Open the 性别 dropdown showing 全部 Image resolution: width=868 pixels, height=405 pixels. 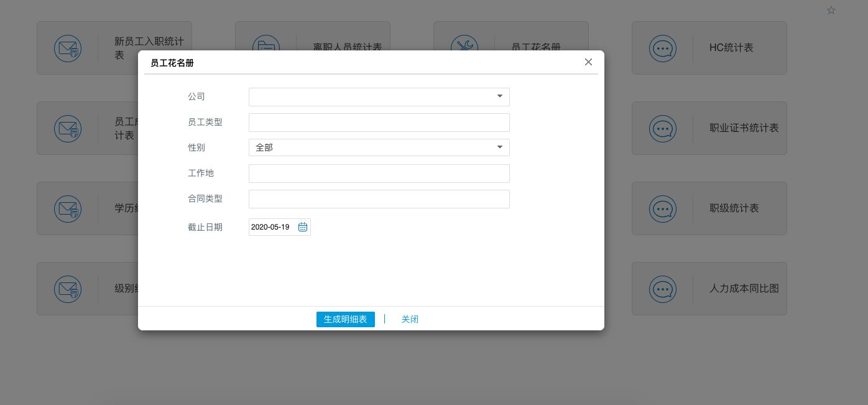coord(379,147)
